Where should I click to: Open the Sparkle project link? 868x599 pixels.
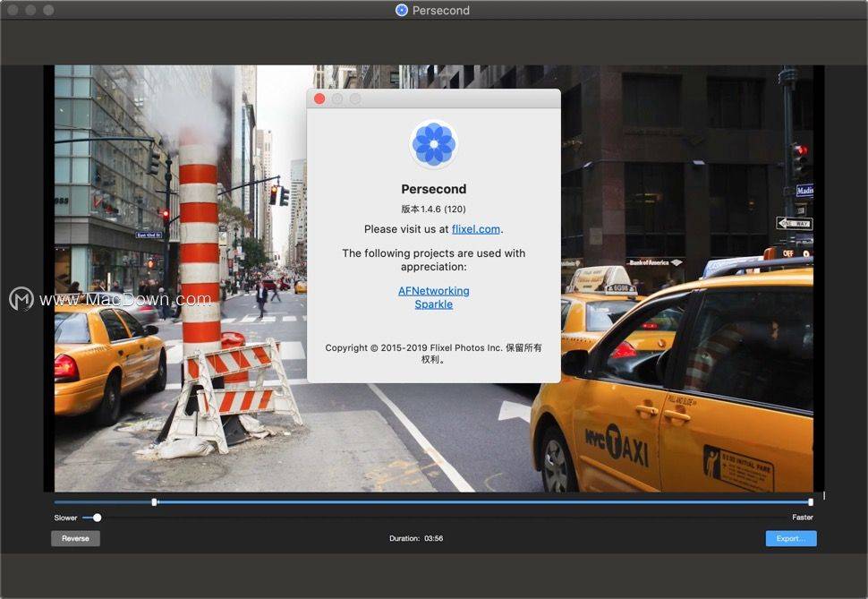tap(433, 304)
